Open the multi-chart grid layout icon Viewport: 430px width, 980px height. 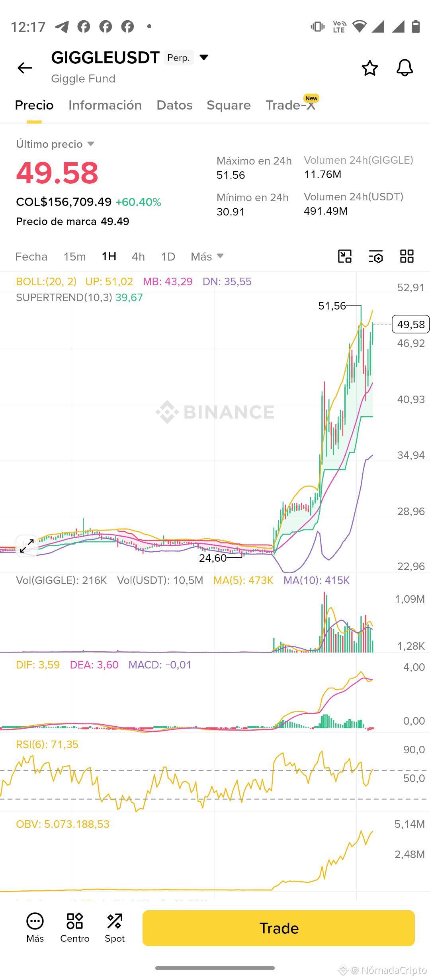click(407, 256)
